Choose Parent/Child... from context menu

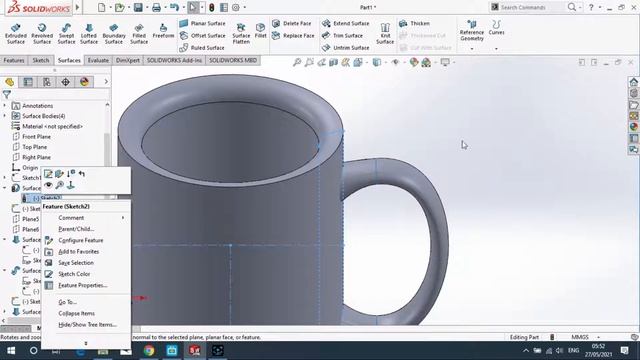[x=86, y=229]
